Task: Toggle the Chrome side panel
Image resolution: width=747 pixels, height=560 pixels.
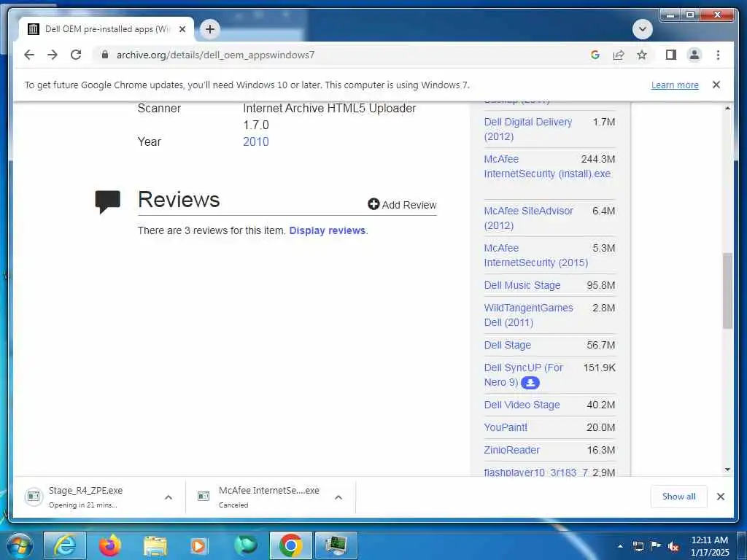Action: point(671,55)
